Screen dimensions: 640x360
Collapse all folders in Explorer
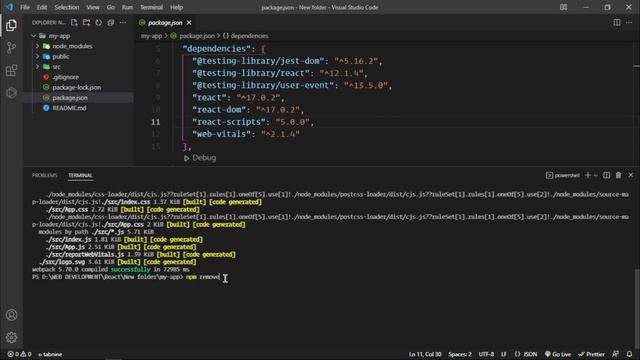[111, 23]
